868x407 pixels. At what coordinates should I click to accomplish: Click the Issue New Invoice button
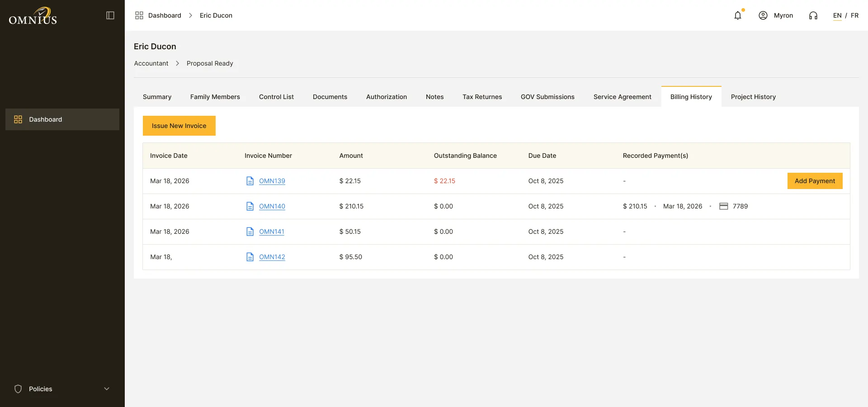pos(179,126)
